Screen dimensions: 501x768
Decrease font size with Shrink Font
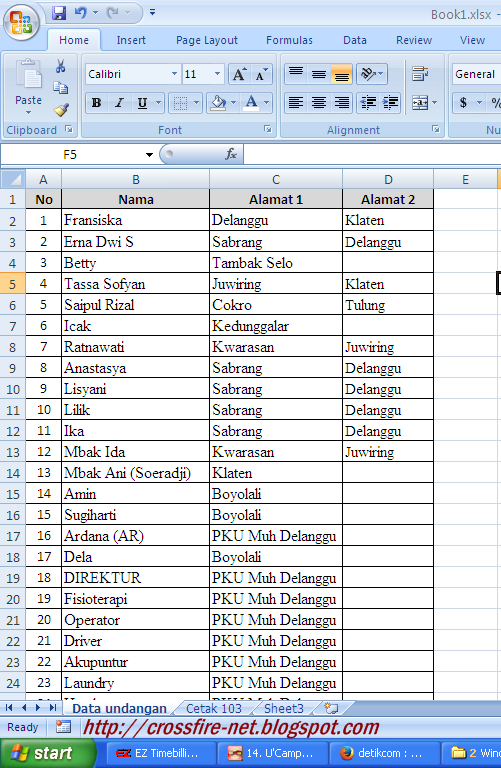262,74
